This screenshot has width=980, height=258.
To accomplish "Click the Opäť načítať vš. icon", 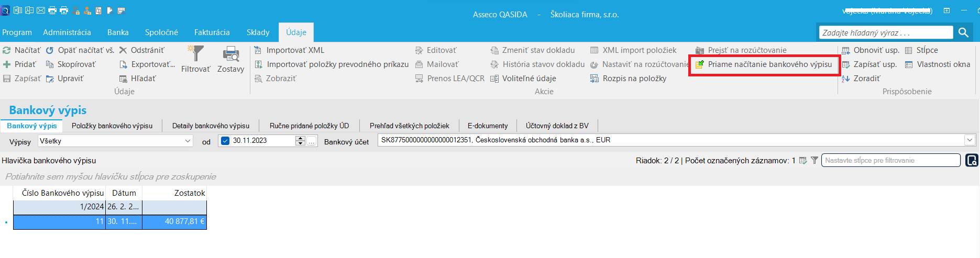I will click(x=50, y=50).
